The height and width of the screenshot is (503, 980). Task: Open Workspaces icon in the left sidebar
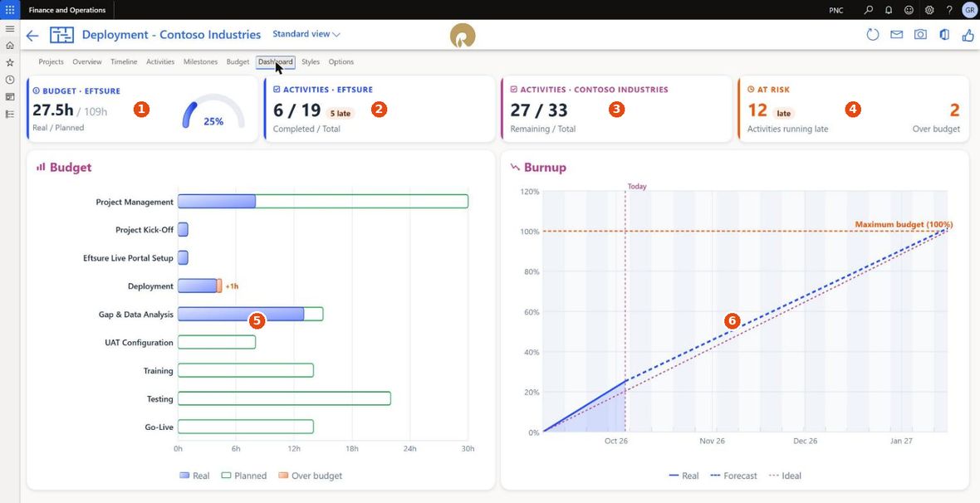10,97
